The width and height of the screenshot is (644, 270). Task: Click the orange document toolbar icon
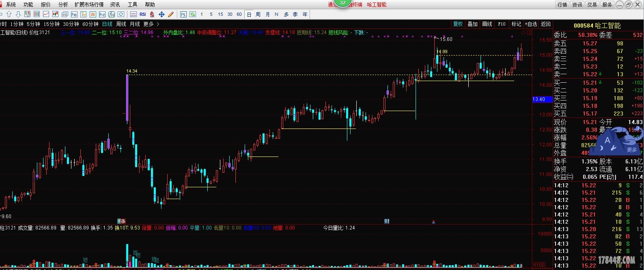click(x=93, y=14)
